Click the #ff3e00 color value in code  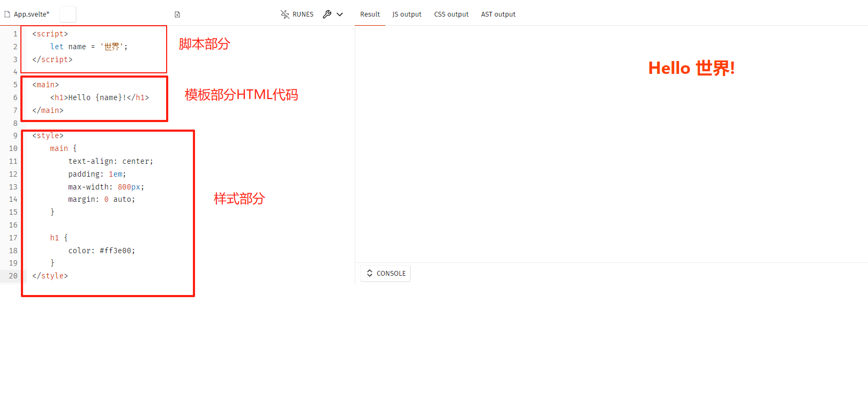click(x=117, y=251)
